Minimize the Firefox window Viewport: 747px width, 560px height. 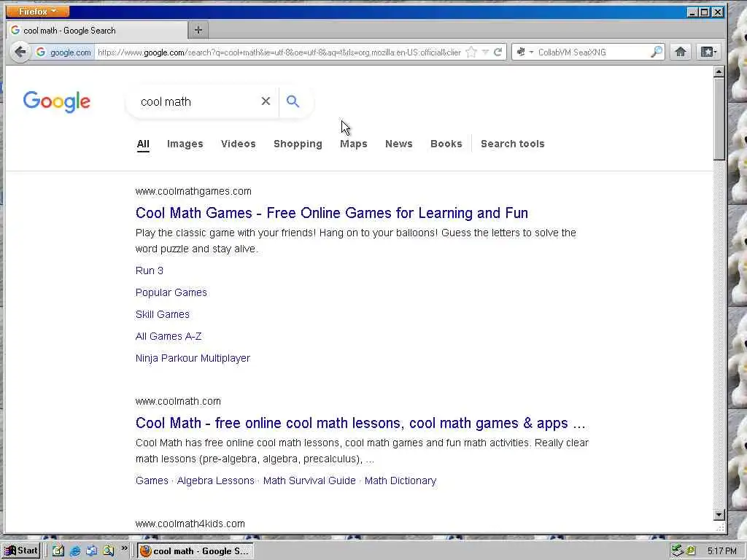693,12
